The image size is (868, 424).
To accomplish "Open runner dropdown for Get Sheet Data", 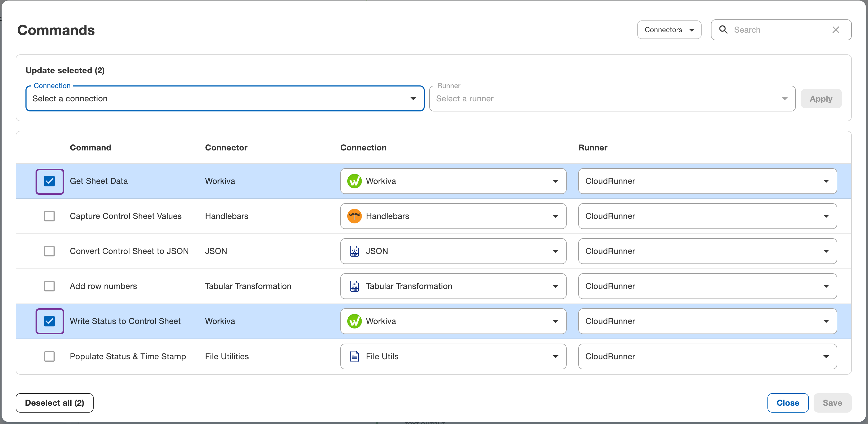I will tap(708, 181).
